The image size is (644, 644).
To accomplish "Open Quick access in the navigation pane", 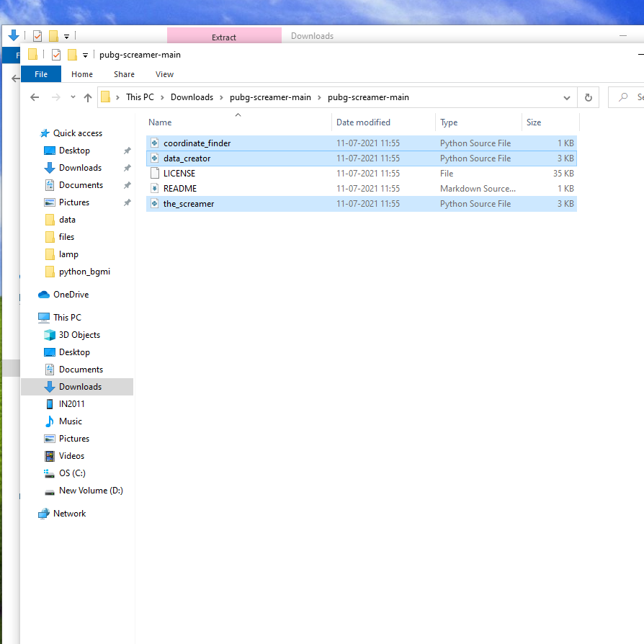I will (78, 133).
